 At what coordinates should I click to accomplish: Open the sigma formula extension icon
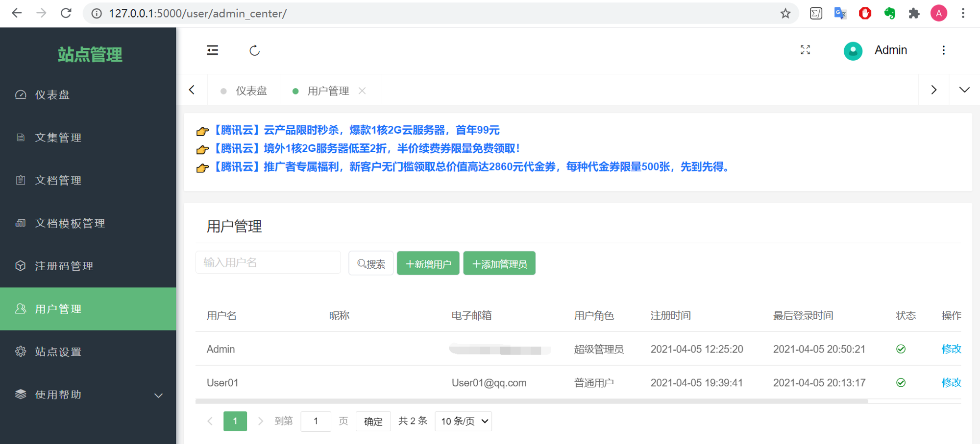pos(816,13)
